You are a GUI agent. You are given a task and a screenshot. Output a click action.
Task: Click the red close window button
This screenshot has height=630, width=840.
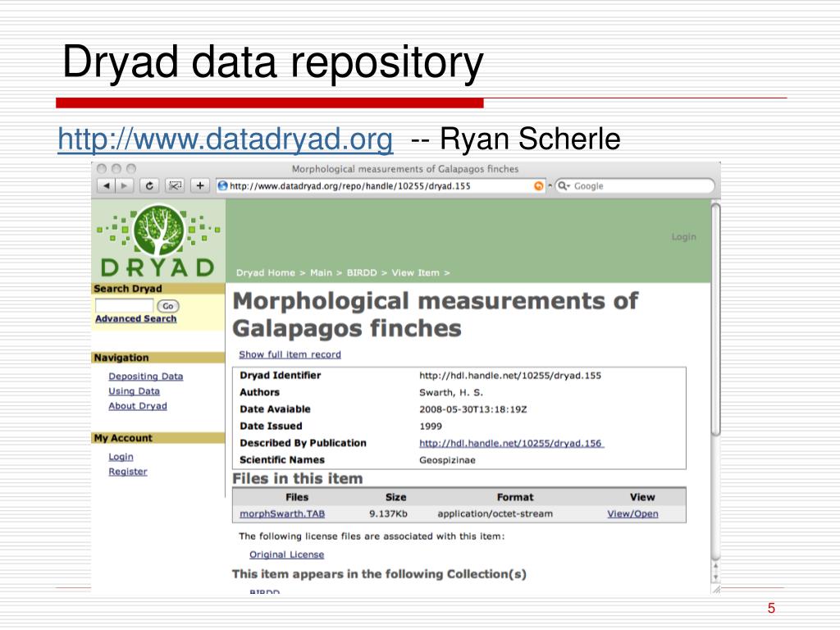click(101, 169)
